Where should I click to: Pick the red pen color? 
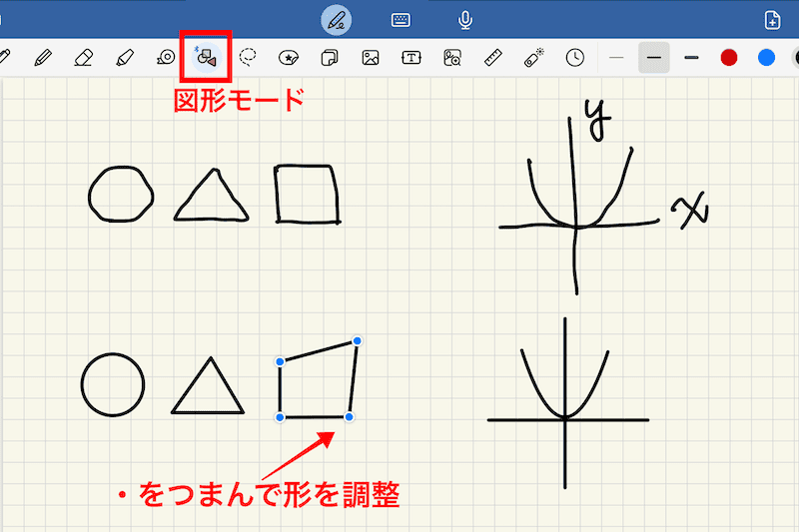729,58
